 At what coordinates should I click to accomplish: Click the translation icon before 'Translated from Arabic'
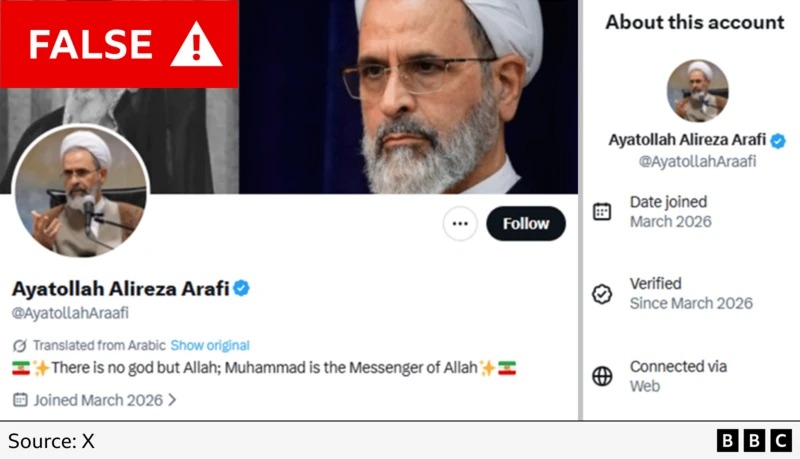(x=20, y=345)
